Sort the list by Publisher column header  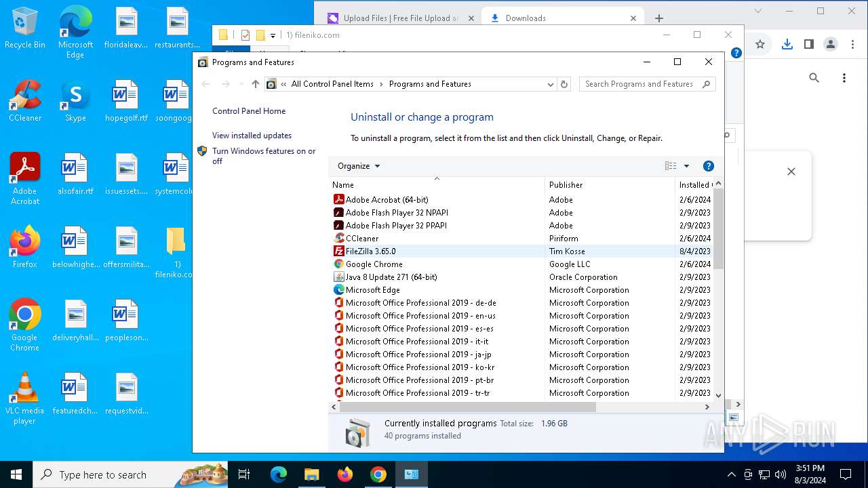coord(610,184)
